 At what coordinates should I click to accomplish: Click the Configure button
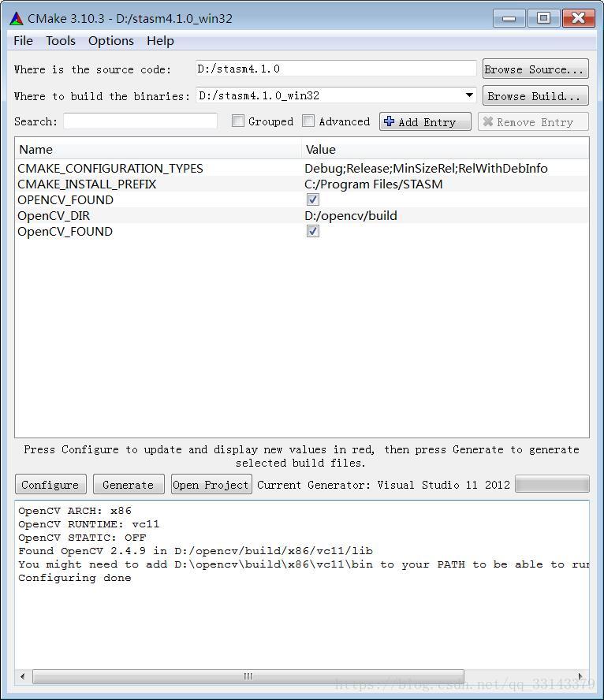pos(51,484)
